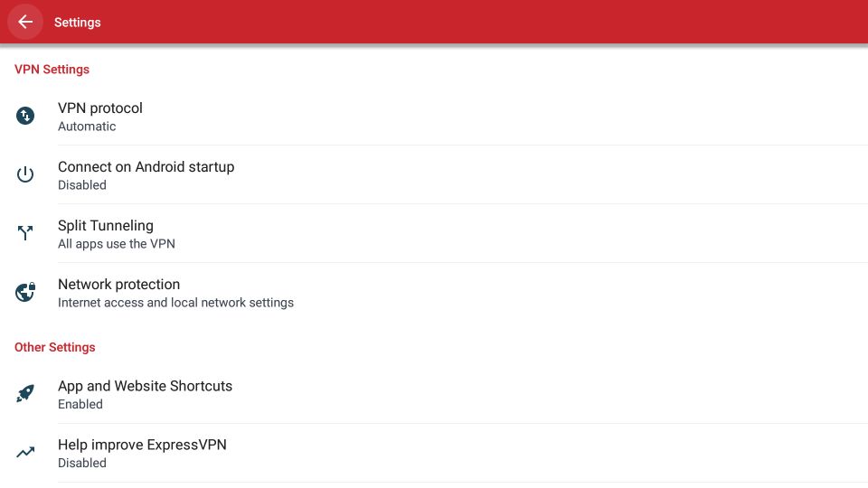Open VPN protocol setting
This screenshot has height=488, width=868.
(434, 117)
